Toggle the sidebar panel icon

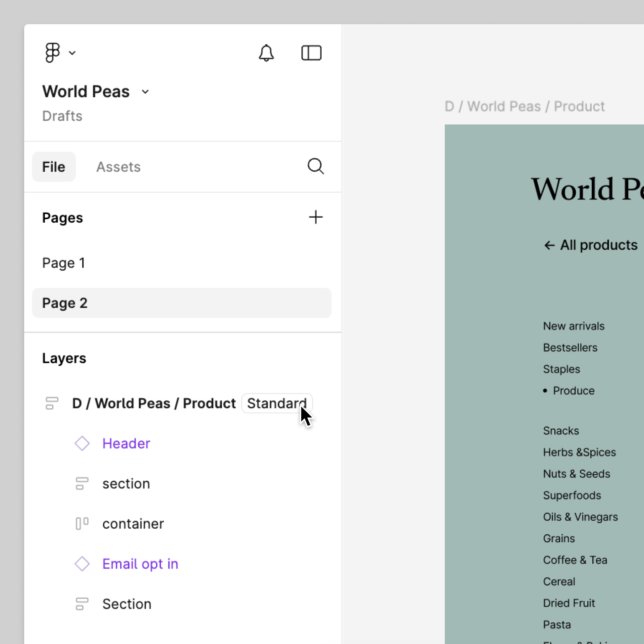(311, 53)
